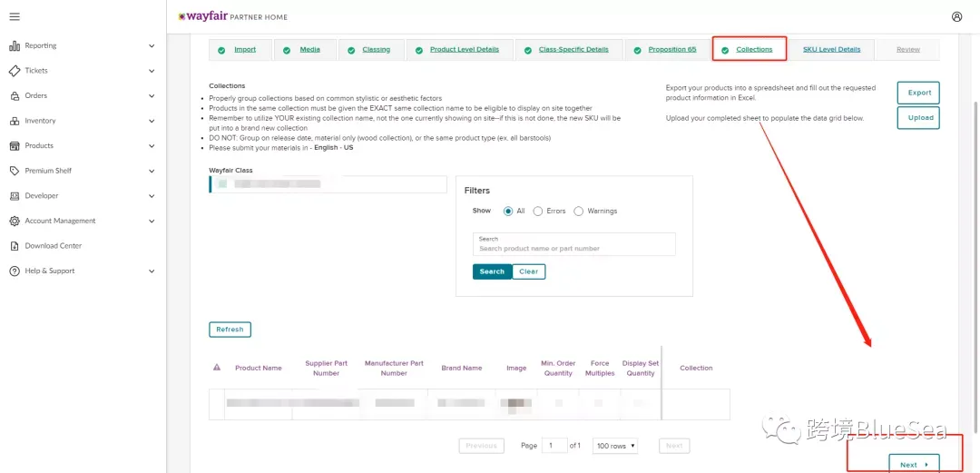The image size is (980, 473).
Task: Click the Reporting bar chart icon
Action: click(15, 45)
